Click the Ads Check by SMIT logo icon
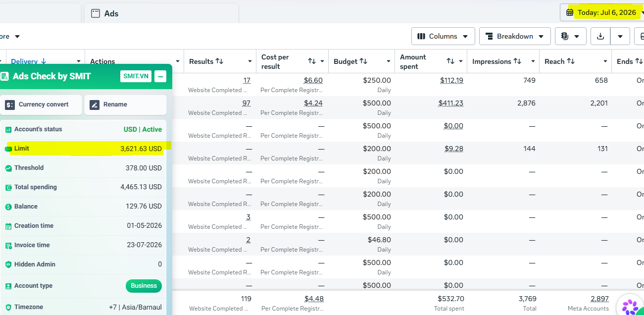 tap(4, 76)
